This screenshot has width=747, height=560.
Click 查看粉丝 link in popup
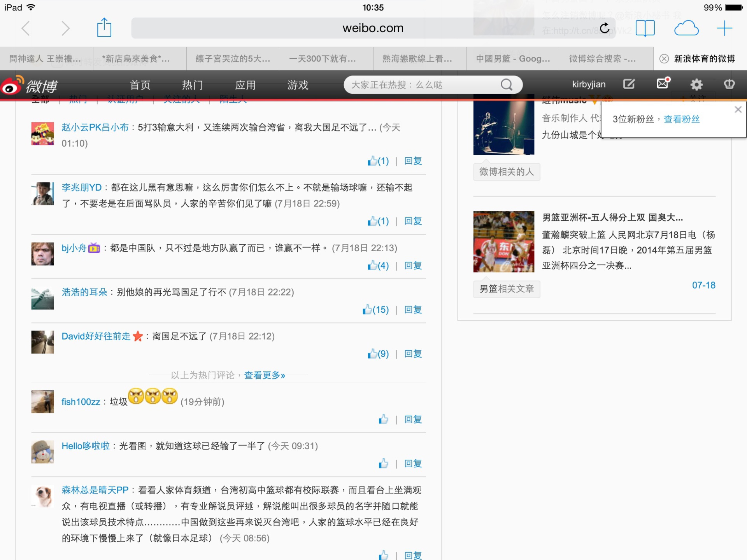(x=681, y=119)
